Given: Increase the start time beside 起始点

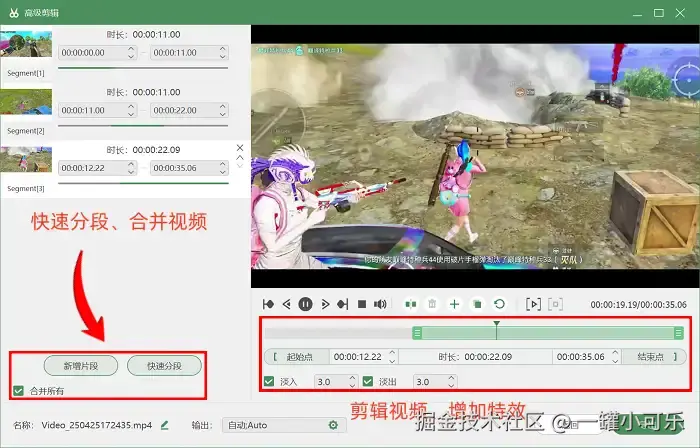Looking at the screenshot, I should (x=392, y=353).
